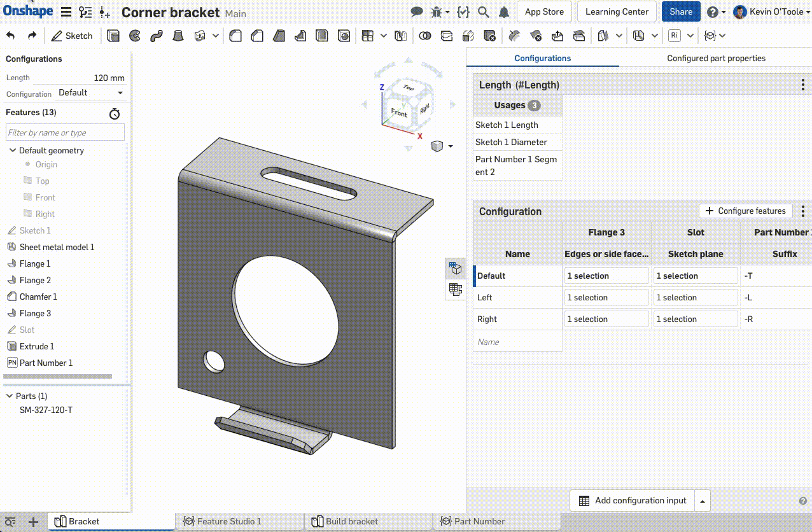The width and height of the screenshot is (812, 532).
Task: Open the Learning Center
Action: [x=617, y=11]
